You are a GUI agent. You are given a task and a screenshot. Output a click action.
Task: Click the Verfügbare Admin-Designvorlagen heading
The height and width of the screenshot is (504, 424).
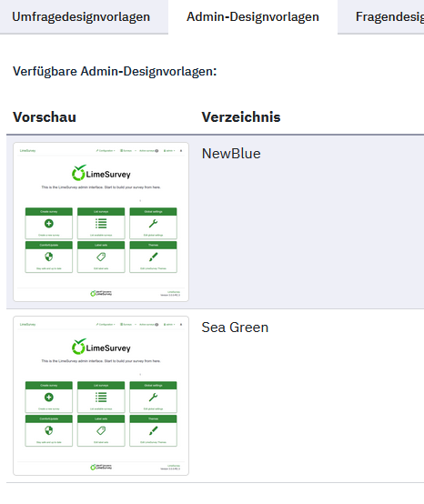tap(115, 71)
